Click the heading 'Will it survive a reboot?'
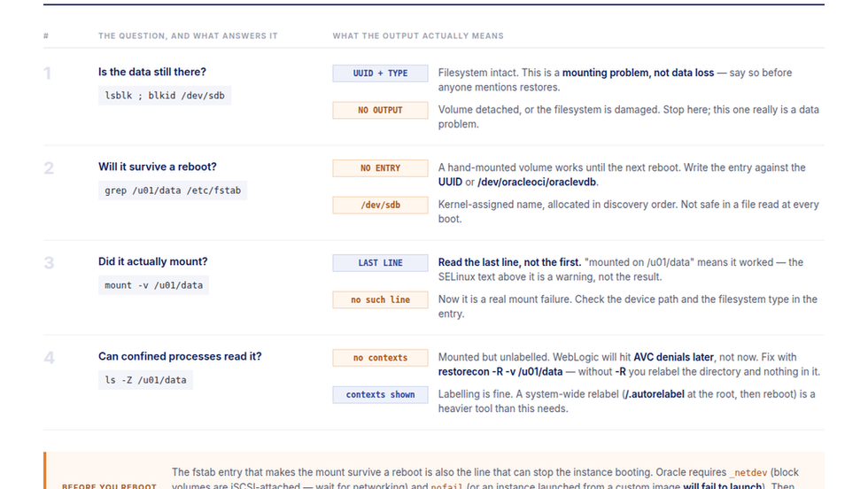Image resolution: width=868 pixels, height=489 pixels. pyautogui.click(x=158, y=167)
